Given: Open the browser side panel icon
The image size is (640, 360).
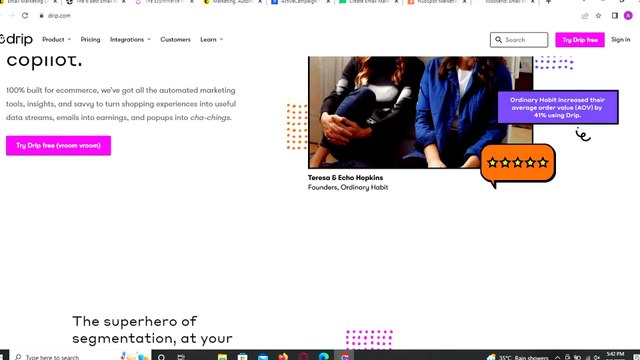Looking at the screenshot, I should pos(615,16).
